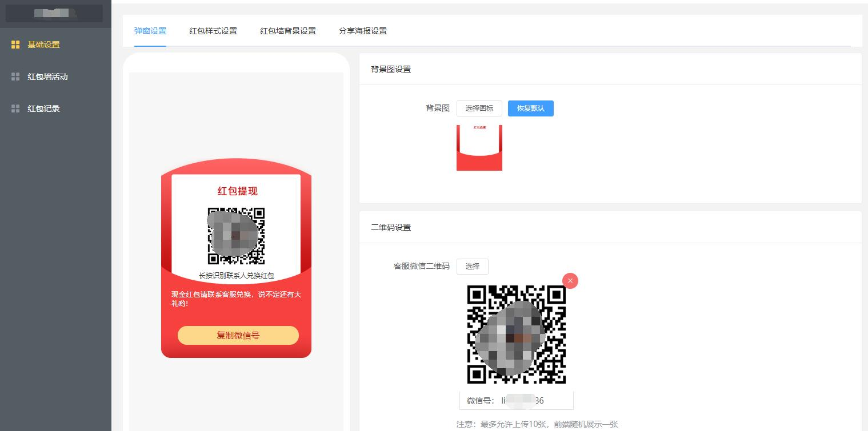The width and height of the screenshot is (868, 431).
Task: Switch to the 分享海报设置 tab
Action: [x=363, y=31]
